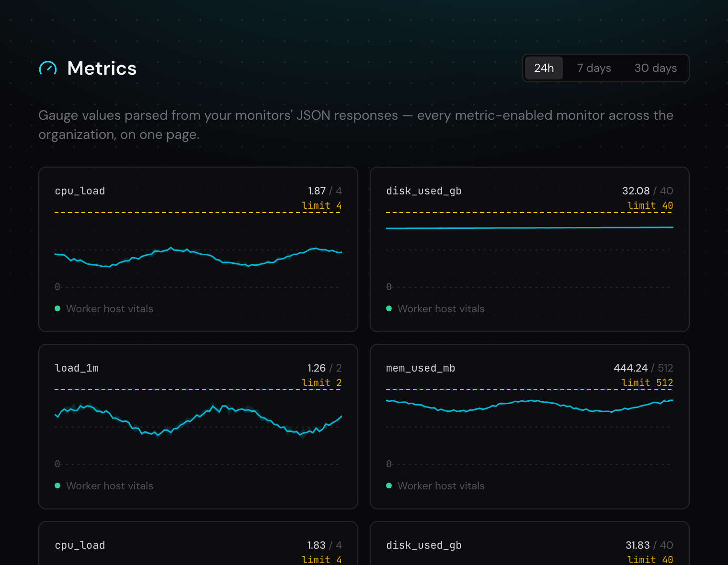Click the 'limit 2' label

(x=322, y=383)
